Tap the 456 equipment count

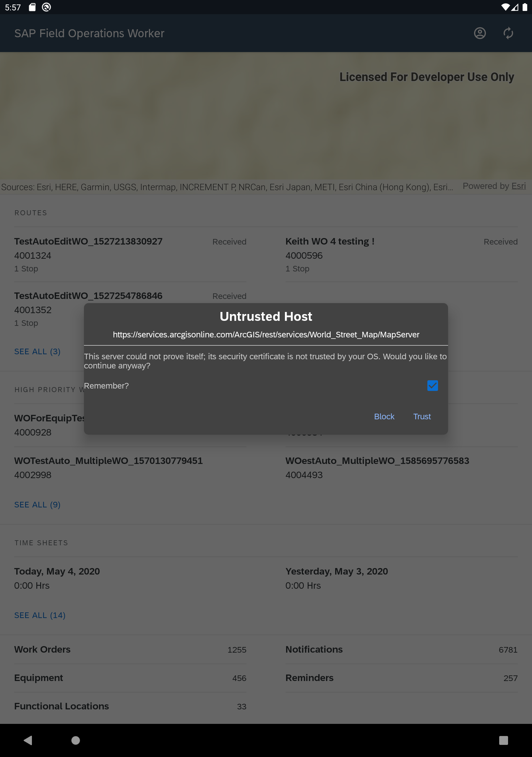pos(239,678)
